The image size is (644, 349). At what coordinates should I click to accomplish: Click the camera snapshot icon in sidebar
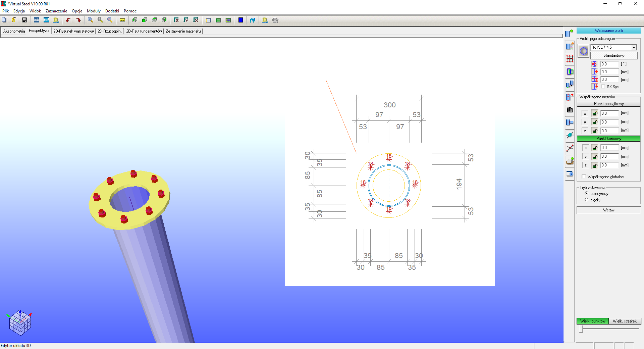click(x=570, y=110)
